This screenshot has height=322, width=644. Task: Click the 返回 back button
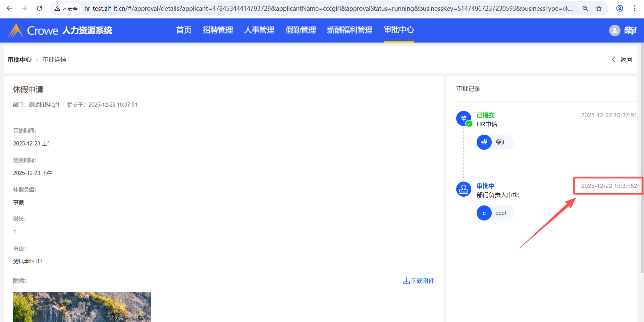pyautogui.click(x=623, y=60)
